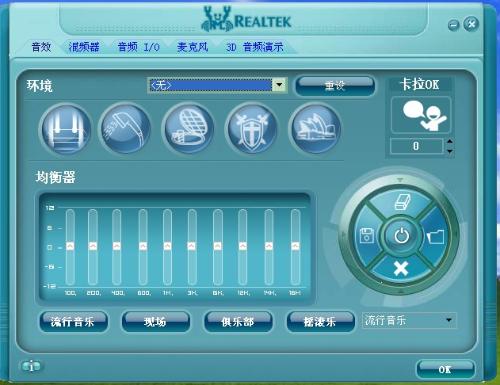Click the 400 Hz equalizer slider handle

click(x=117, y=246)
